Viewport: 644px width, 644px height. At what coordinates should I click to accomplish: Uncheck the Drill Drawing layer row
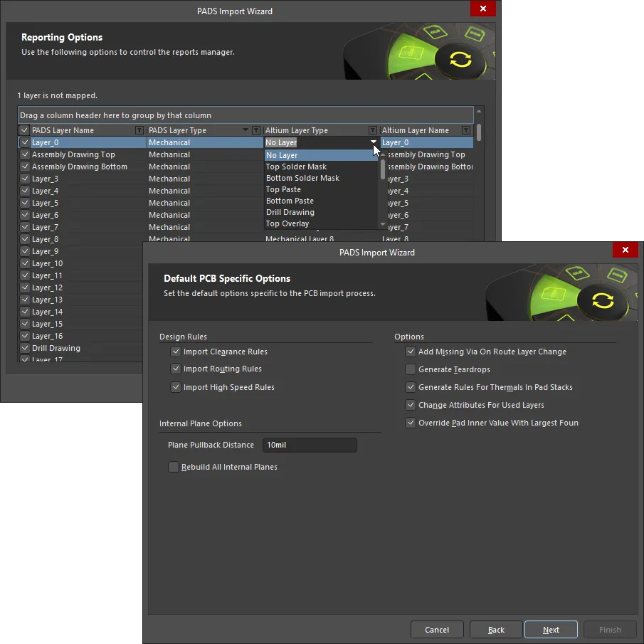pyautogui.click(x=25, y=348)
